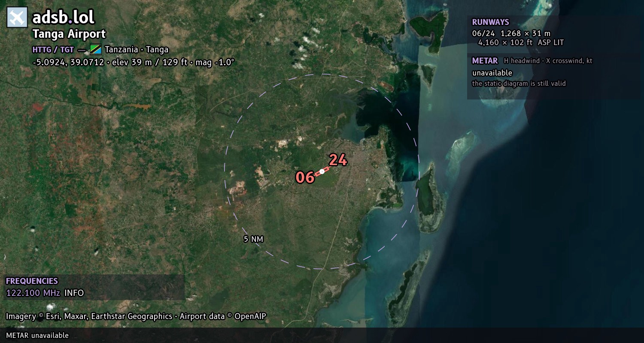This screenshot has height=343, width=644.
Task: Click the runway 24 end label
Action: tap(338, 160)
